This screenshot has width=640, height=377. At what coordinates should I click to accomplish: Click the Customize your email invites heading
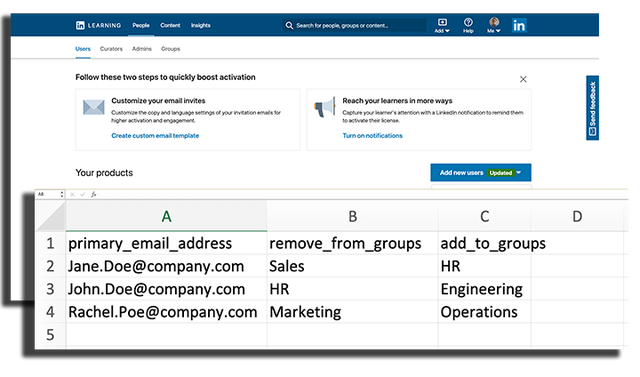[158, 101]
